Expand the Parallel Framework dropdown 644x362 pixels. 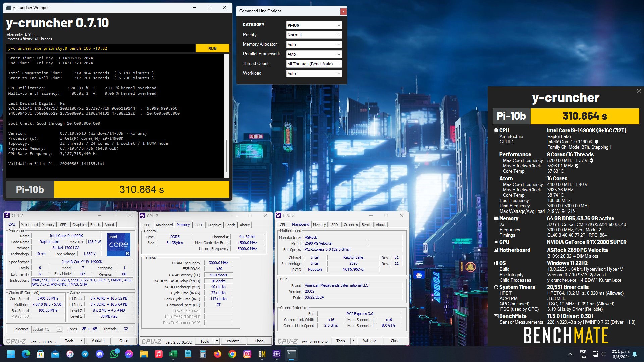(x=314, y=54)
